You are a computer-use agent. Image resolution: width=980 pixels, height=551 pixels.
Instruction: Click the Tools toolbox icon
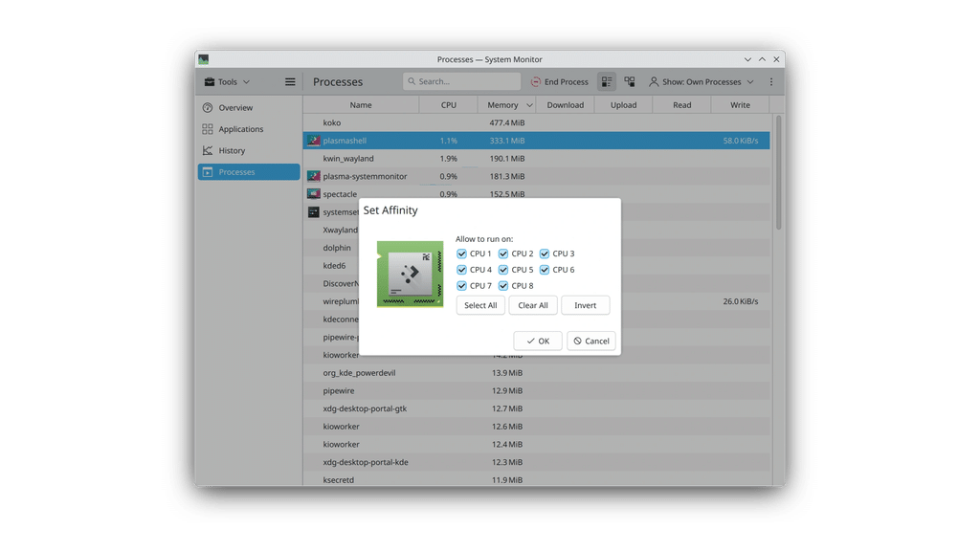210,82
